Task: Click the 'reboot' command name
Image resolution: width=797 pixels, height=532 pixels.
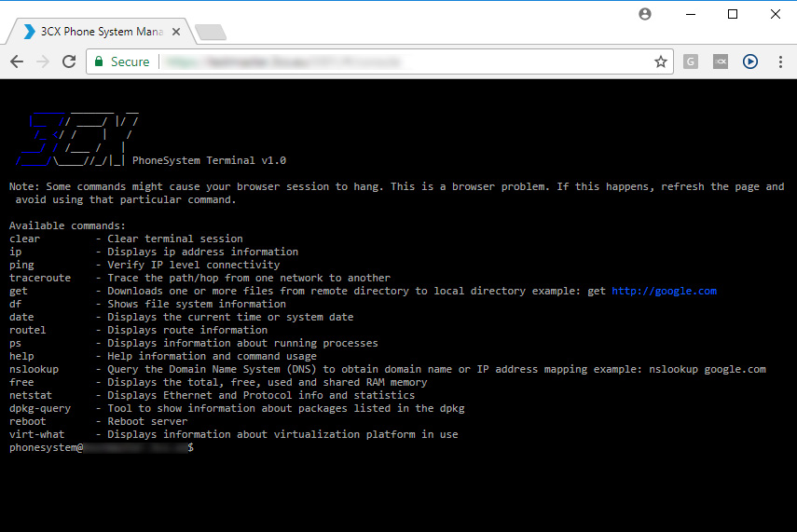Action: coord(27,421)
